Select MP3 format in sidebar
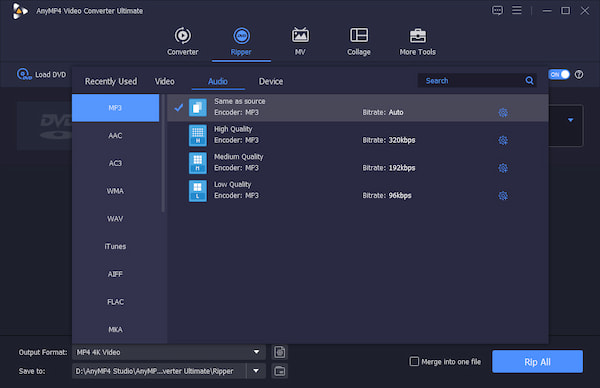The height and width of the screenshot is (388, 600). [x=115, y=108]
